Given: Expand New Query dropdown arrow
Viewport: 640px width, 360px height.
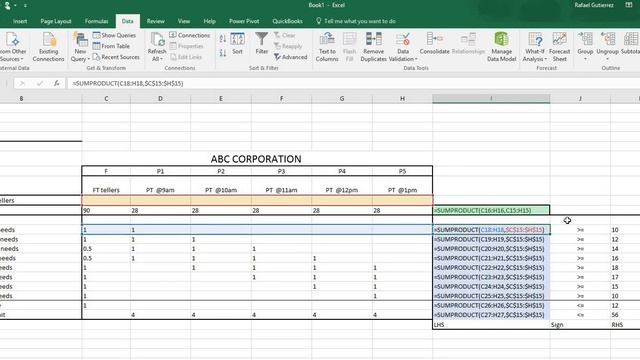Looking at the screenshot, I should tap(88, 60).
